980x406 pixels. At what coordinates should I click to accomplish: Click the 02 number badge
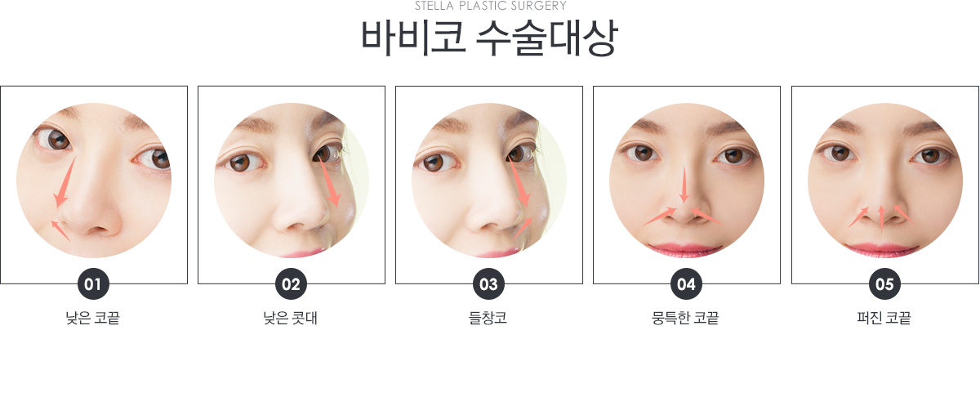pyautogui.click(x=291, y=284)
